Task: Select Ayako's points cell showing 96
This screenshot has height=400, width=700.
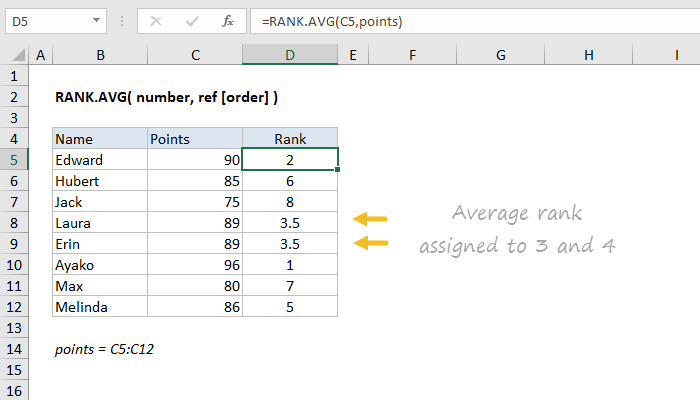Action: pos(194,264)
